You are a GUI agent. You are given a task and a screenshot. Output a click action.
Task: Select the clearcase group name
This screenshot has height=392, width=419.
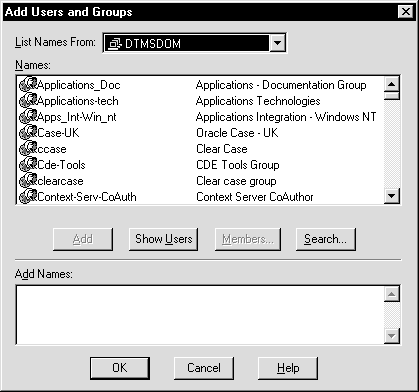coord(60,181)
